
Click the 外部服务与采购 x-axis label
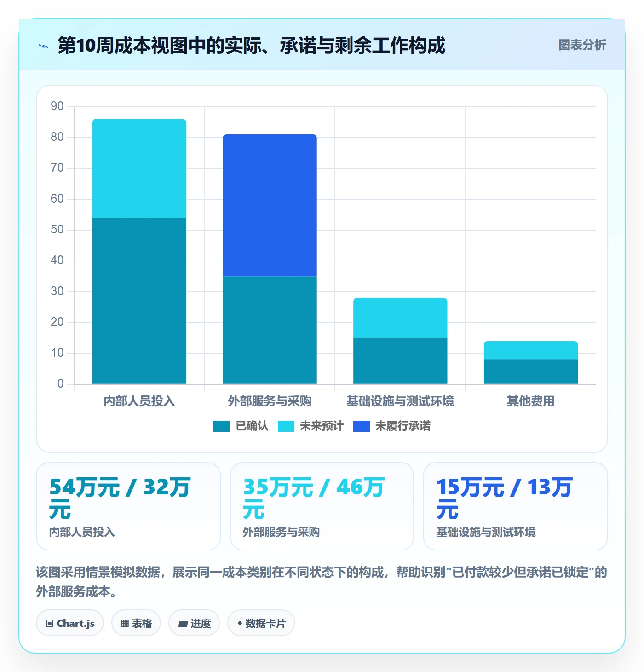(270, 401)
